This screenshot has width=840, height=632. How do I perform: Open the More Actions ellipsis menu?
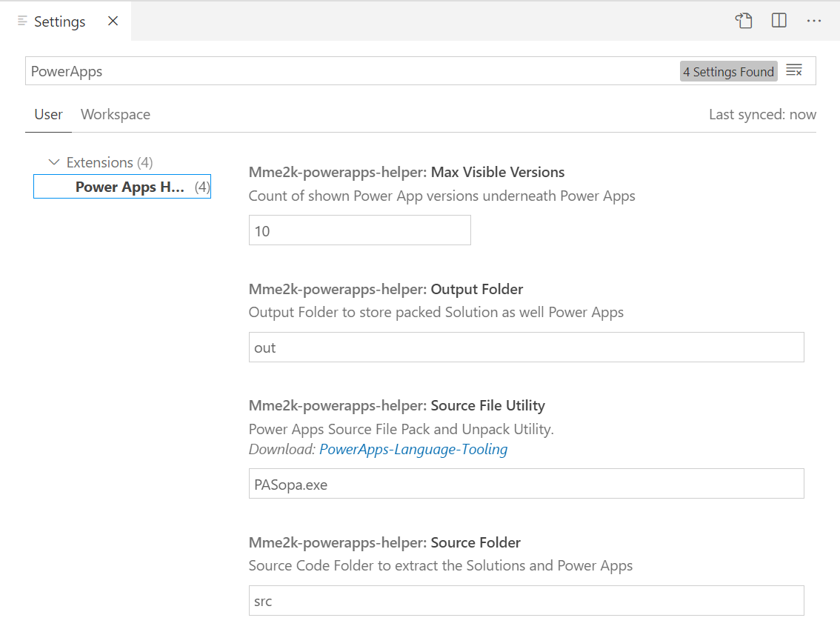point(814,21)
